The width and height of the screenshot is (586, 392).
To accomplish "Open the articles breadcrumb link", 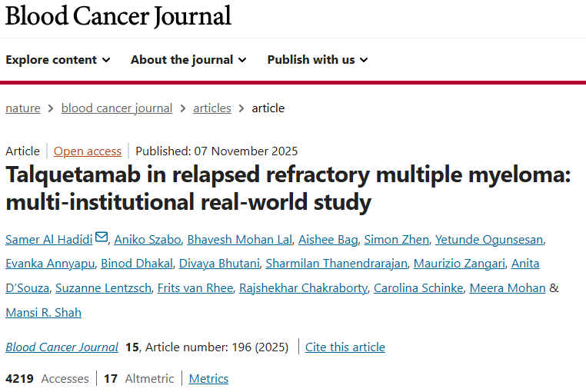I will (x=212, y=108).
